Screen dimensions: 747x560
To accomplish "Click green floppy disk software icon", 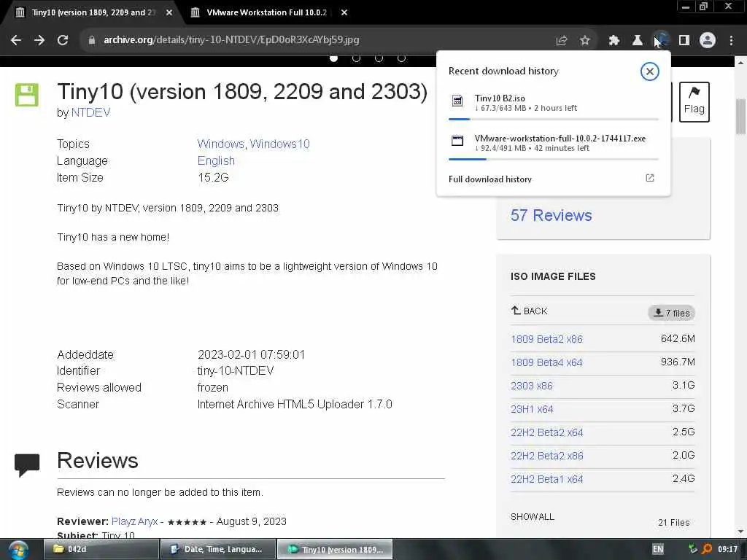I will [x=27, y=95].
